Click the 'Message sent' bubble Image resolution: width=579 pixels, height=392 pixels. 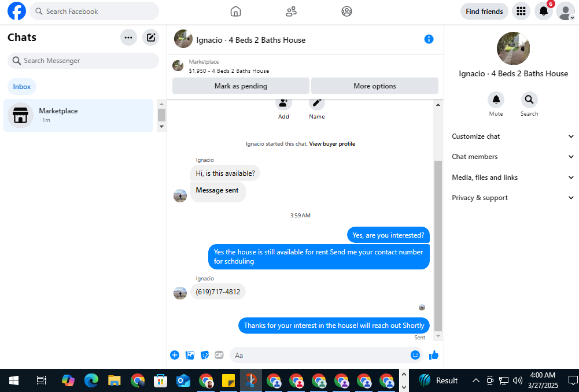click(218, 191)
